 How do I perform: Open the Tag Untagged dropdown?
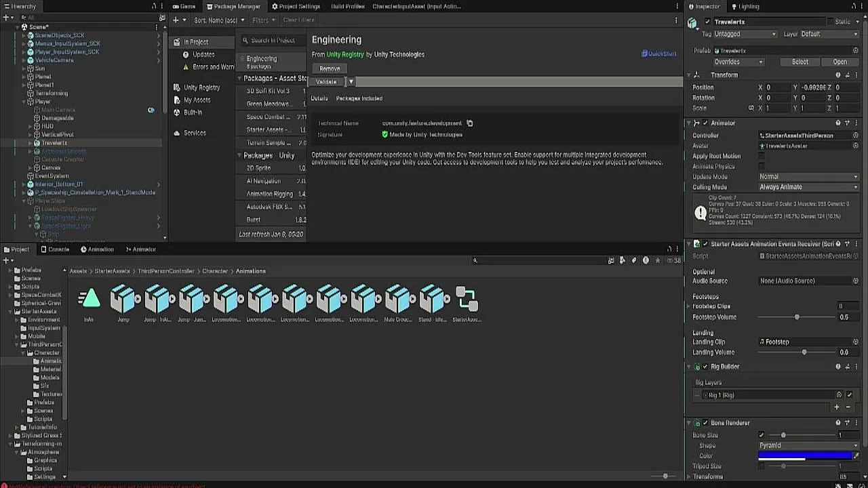coord(745,34)
